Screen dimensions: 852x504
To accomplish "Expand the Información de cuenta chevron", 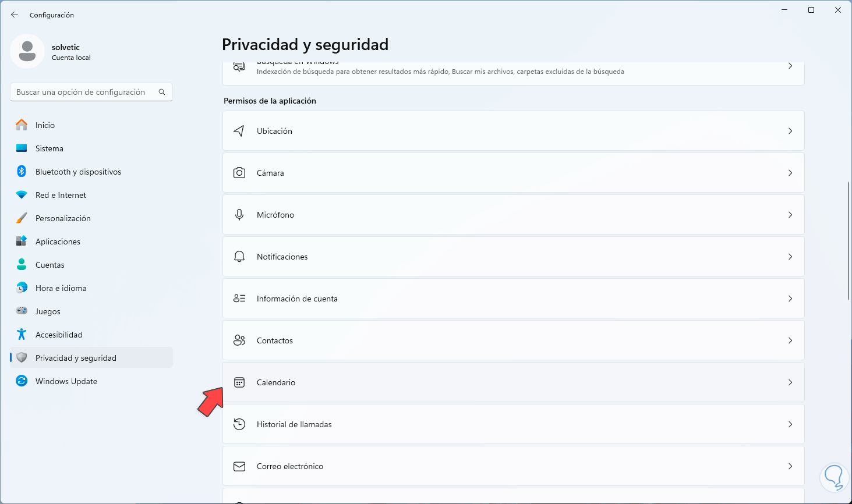I will click(790, 299).
